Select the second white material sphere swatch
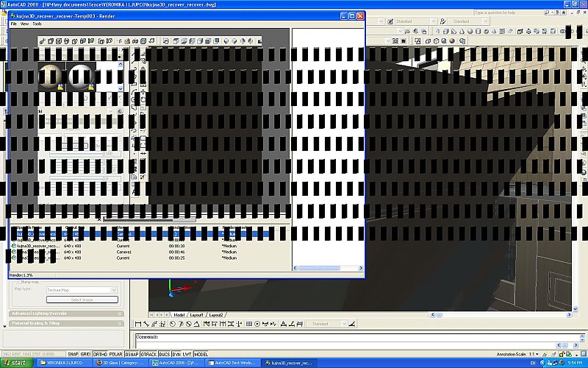588x368 pixels. click(82, 77)
